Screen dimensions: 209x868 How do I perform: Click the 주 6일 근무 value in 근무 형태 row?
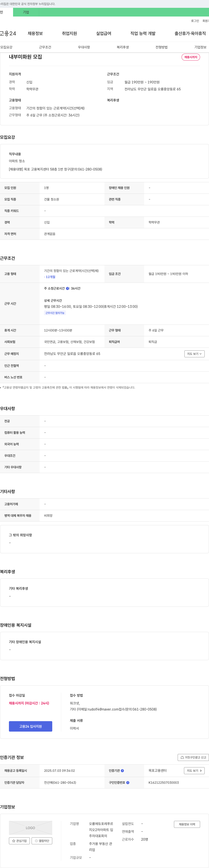[156, 331]
